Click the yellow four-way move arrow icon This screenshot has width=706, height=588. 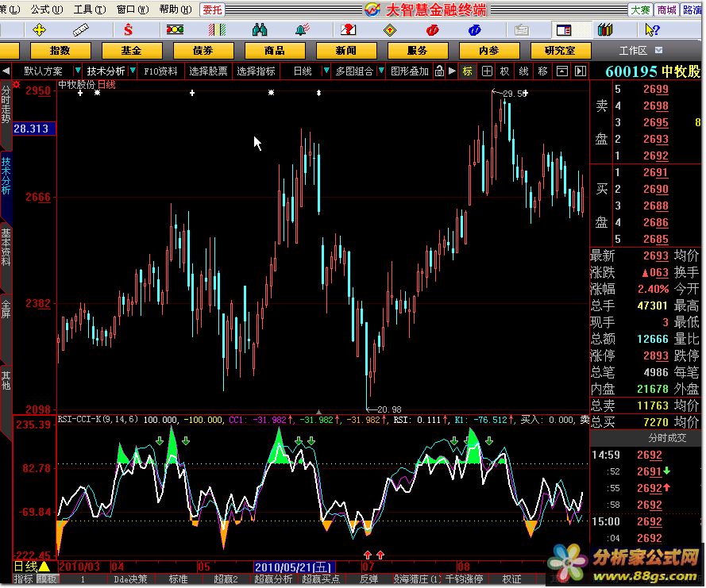point(39,30)
